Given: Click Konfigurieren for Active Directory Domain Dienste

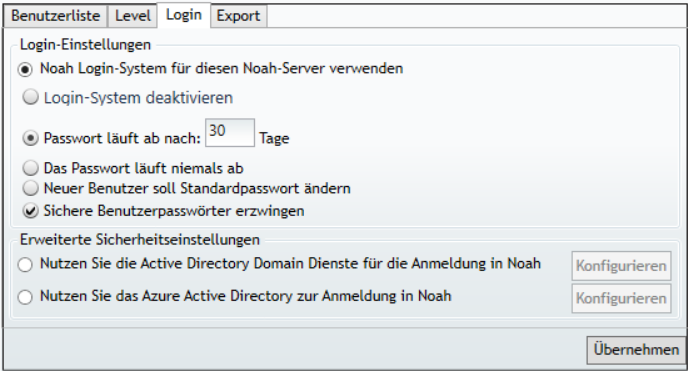Looking at the screenshot, I should pyautogui.click(x=621, y=266).
